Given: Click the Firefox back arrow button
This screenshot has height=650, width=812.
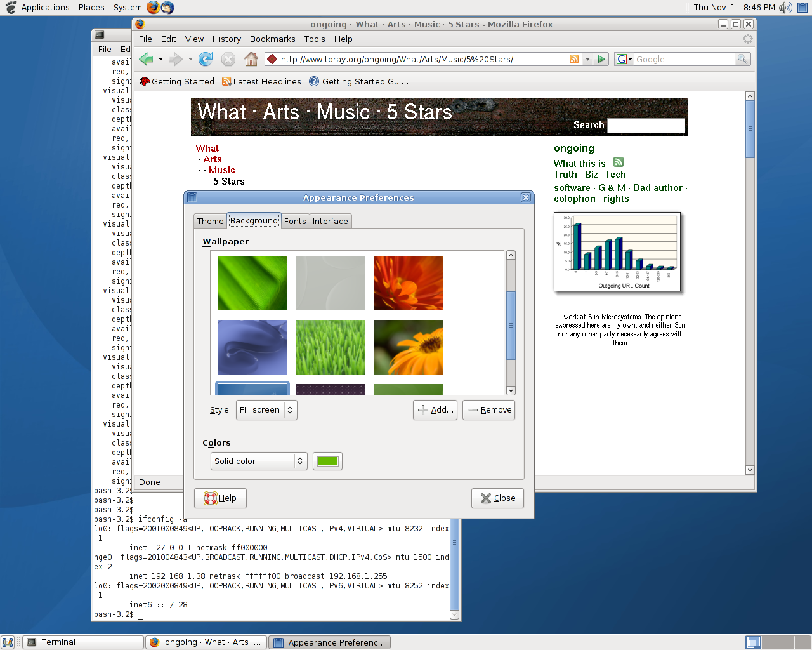Looking at the screenshot, I should click(147, 59).
